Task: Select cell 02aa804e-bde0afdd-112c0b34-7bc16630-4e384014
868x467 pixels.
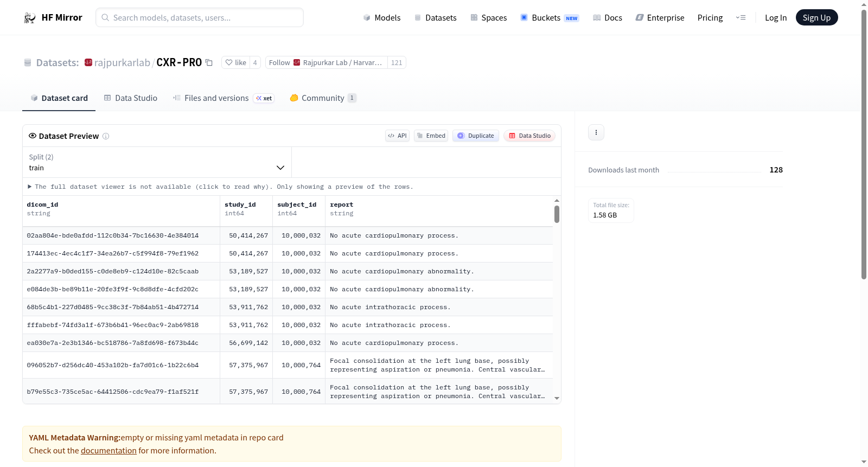Action: [x=121, y=236]
